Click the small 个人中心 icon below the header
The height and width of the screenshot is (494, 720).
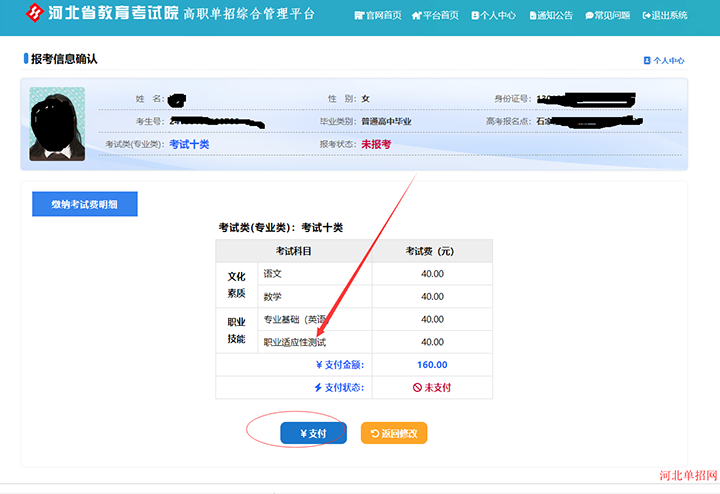pyautogui.click(x=647, y=61)
